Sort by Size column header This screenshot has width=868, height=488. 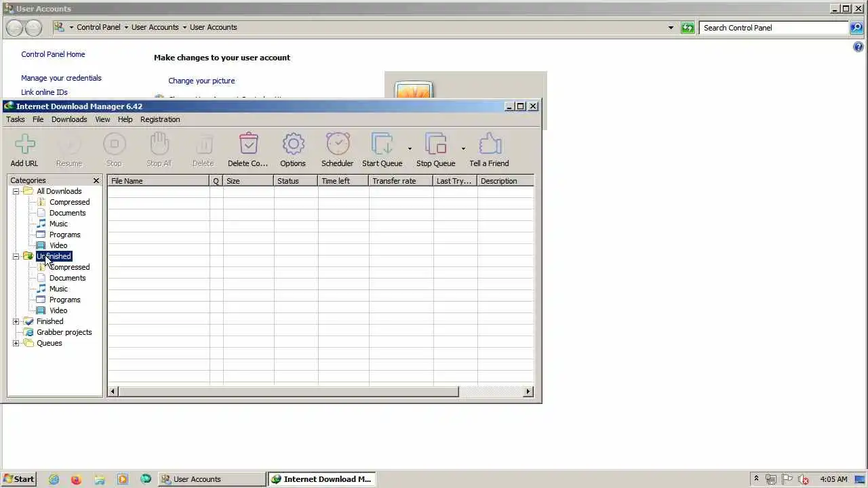pos(248,181)
